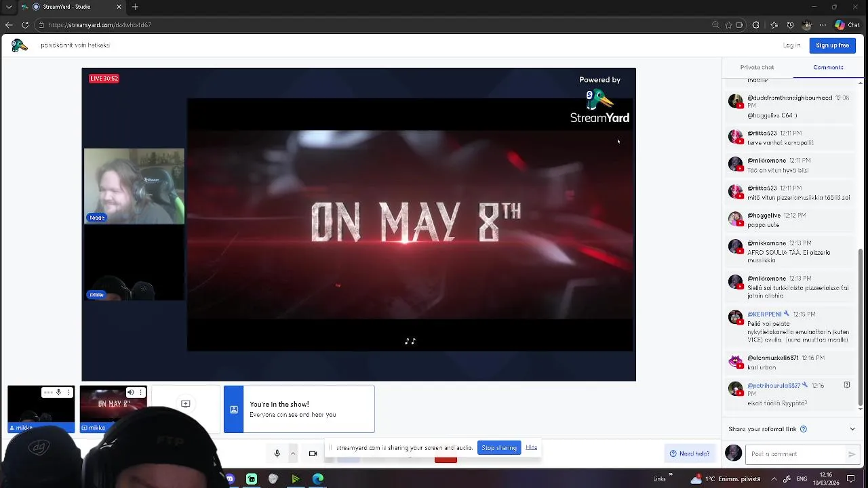Click the @ritto623 12:11 PM avatar next to "terve vanhat"
This screenshot has width=868, height=488.
[x=736, y=136]
